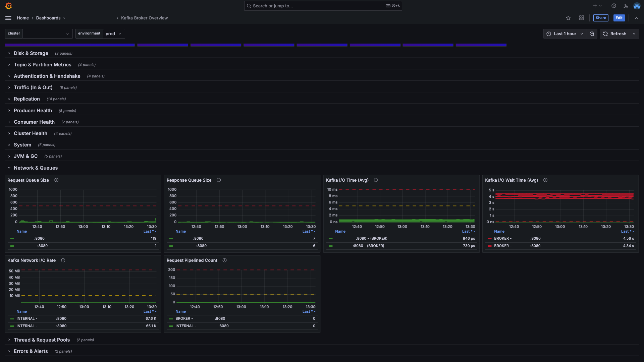This screenshot has height=362, width=644.
Task: Click the blue Edit button
Action: point(619,18)
